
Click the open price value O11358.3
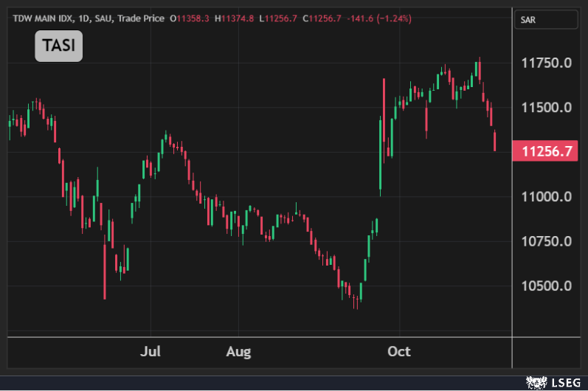click(190, 18)
